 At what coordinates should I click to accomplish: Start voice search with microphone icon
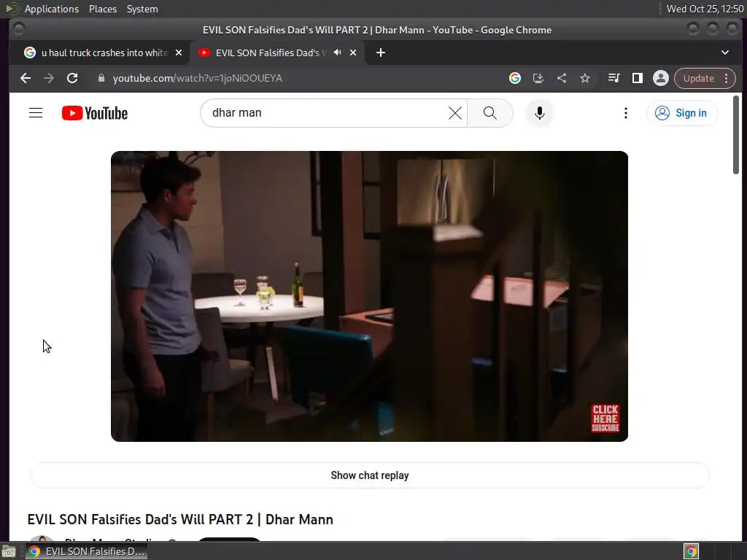click(539, 113)
